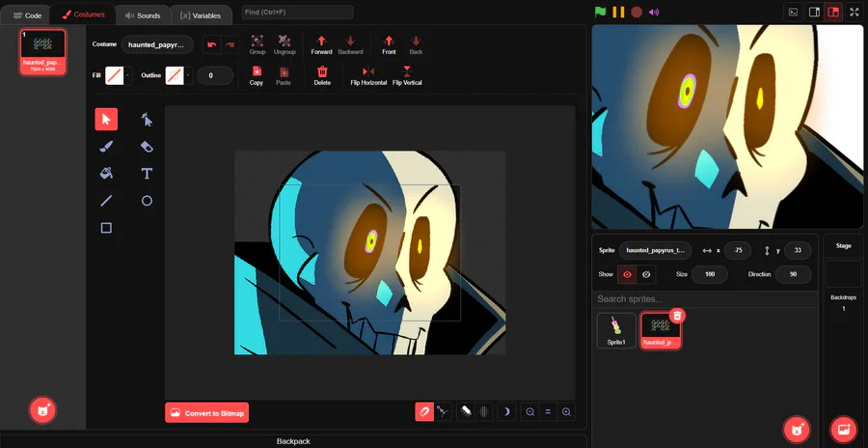Click the Undo arrow
This screenshot has width=868, height=448.
point(212,44)
